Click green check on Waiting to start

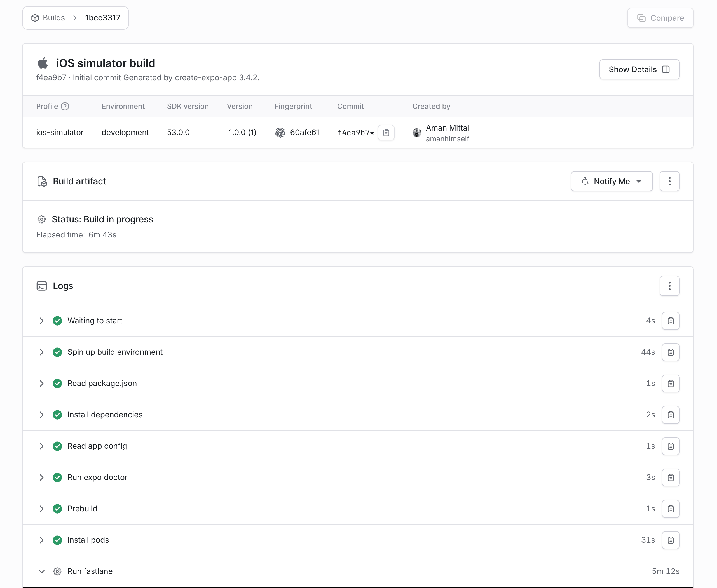point(57,321)
